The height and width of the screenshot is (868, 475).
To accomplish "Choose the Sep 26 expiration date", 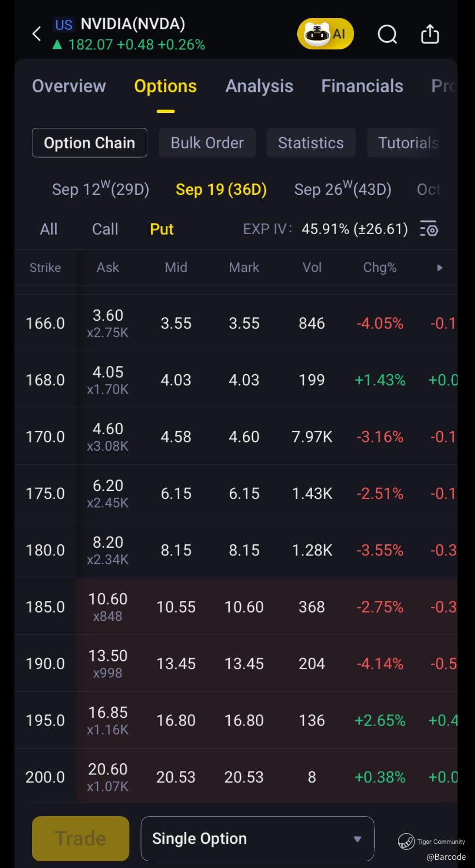I will (343, 189).
